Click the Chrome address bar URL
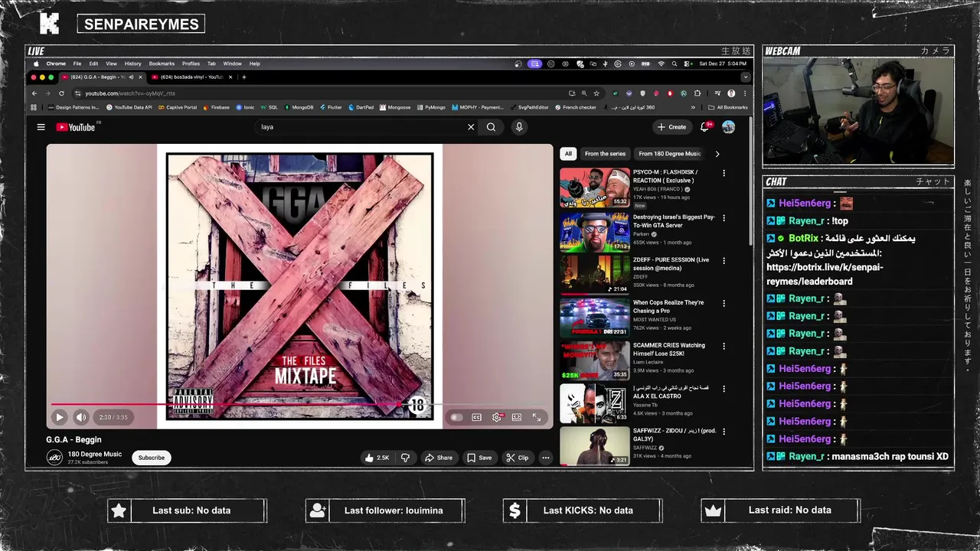This screenshot has width=980, height=551. (x=130, y=93)
